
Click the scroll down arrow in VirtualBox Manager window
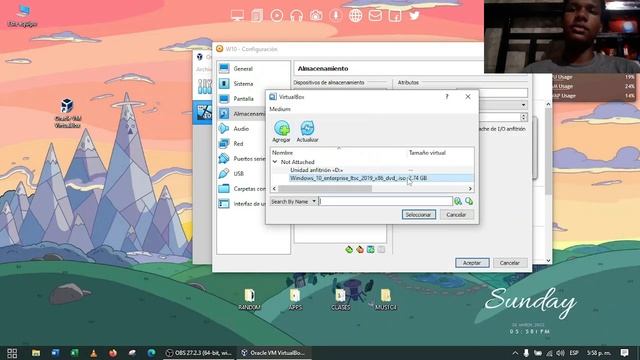coord(548,260)
